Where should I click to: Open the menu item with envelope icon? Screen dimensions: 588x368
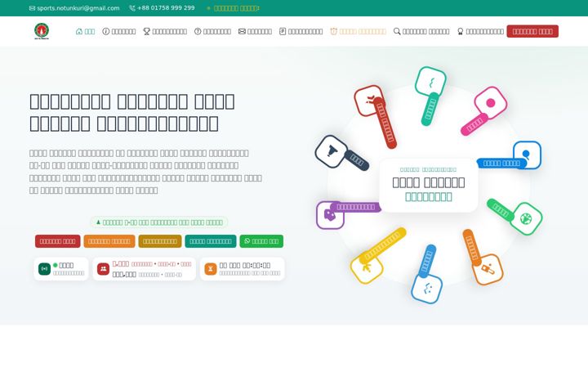tap(255, 31)
